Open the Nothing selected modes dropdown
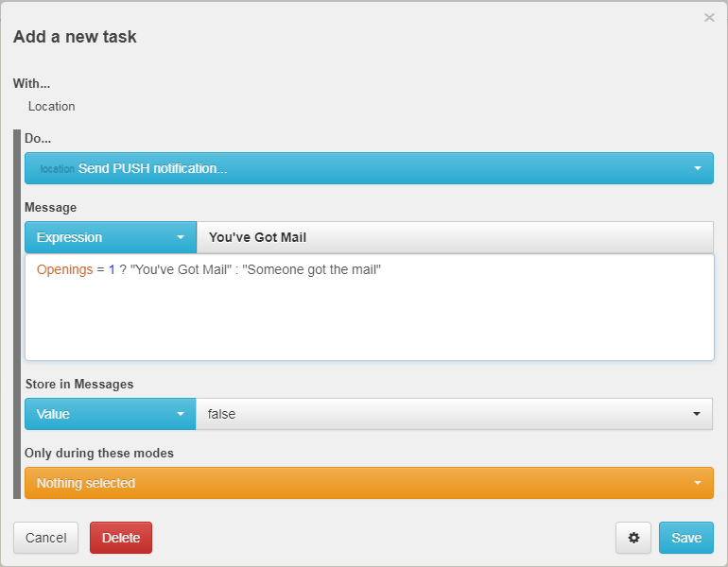728x567 pixels. [x=369, y=483]
